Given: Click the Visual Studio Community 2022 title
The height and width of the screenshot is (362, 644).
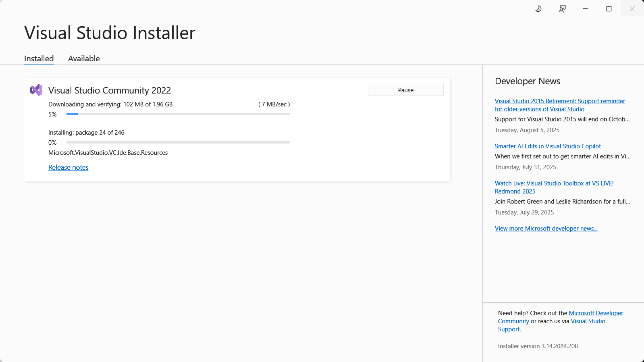Looking at the screenshot, I should pyautogui.click(x=110, y=90).
